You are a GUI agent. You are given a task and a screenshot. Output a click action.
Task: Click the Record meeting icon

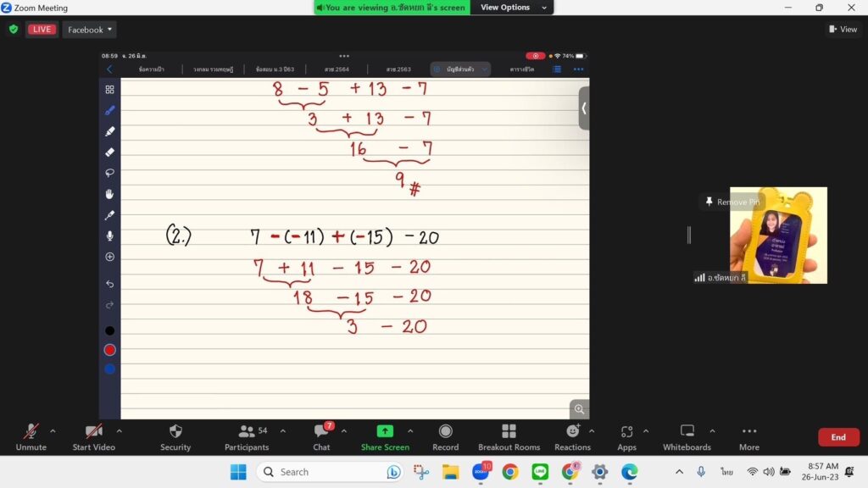pos(445,436)
